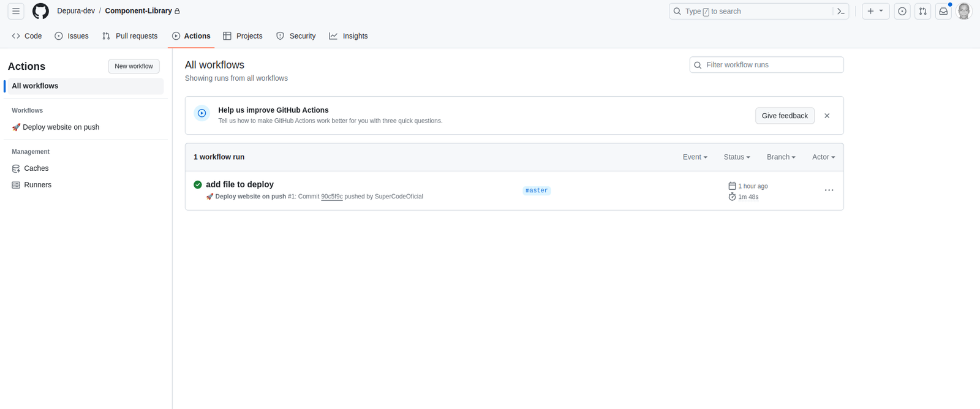Expand the Branch filter dropdown
The width and height of the screenshot is (980, 409).
781,157
